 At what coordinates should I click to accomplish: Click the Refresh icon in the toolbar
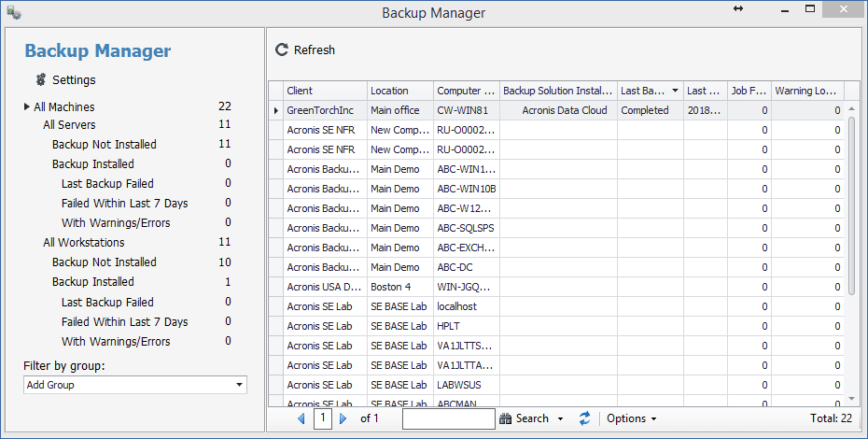tap(282, 50)
